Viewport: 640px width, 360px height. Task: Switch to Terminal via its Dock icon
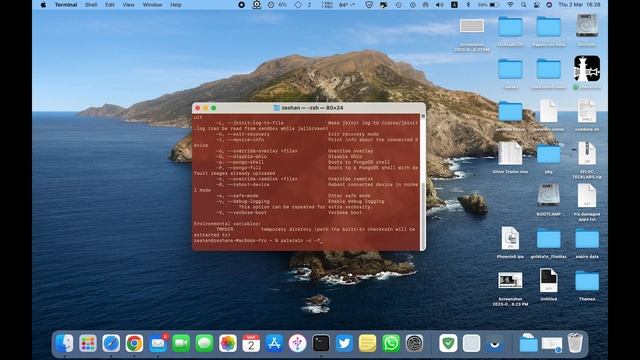click(x=321, y=343)
